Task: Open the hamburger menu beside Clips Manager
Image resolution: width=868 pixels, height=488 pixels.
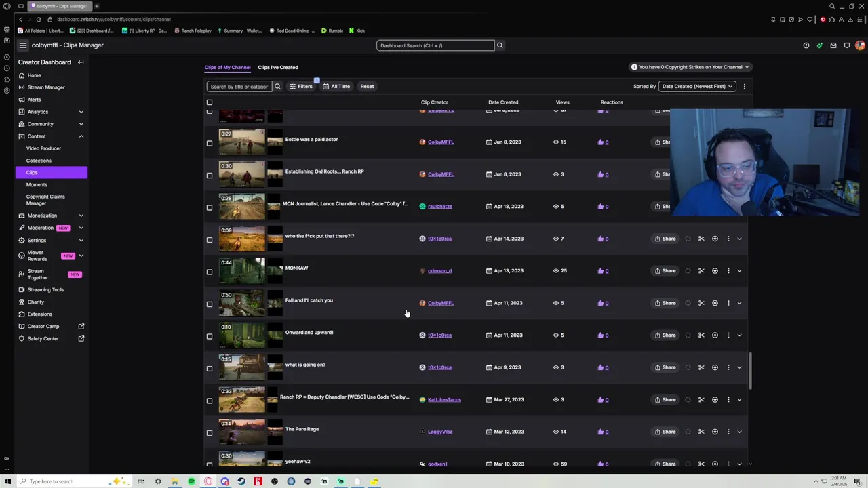Action: [x=22, y=45]
